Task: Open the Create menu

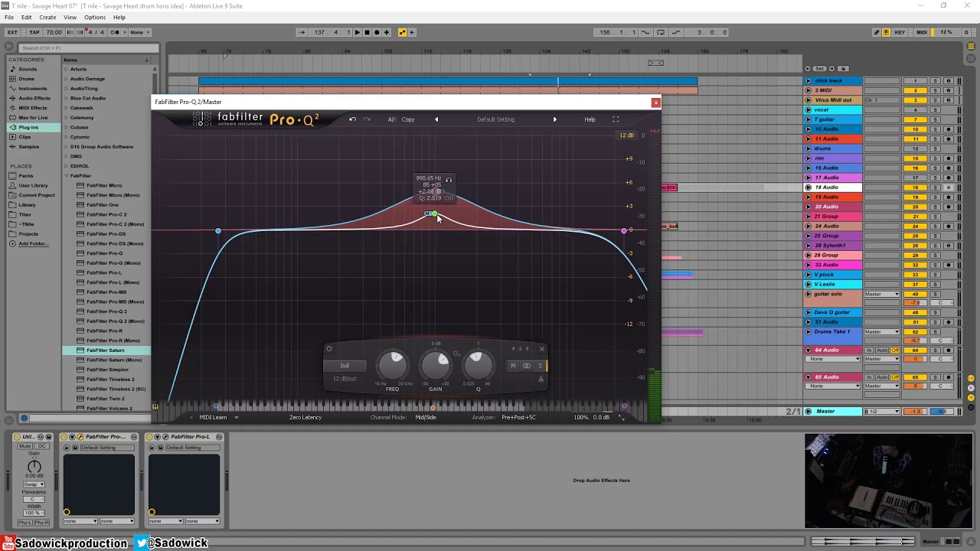Action: (x=47, y=17)
